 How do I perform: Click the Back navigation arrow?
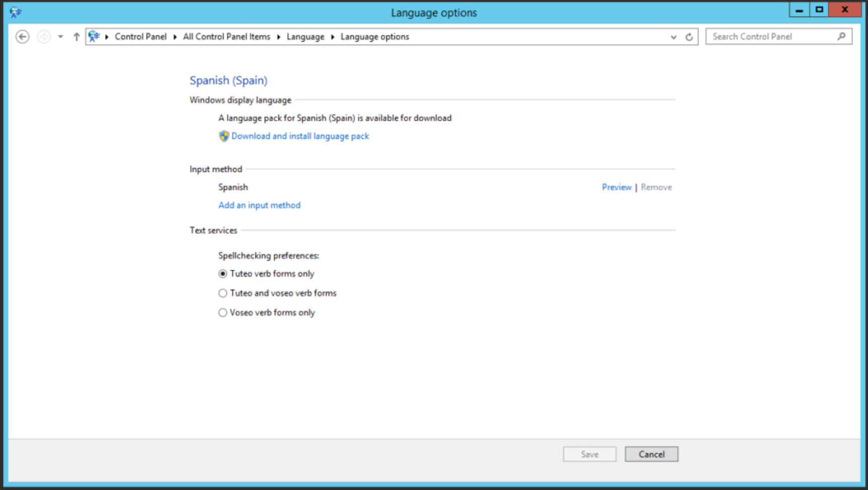(x=22, y=37)
